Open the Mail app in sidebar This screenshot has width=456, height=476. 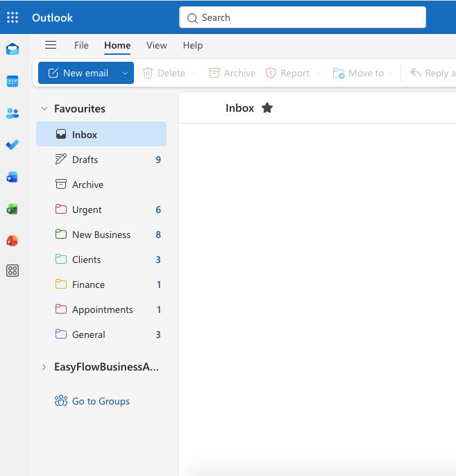(x=12, y=49)
